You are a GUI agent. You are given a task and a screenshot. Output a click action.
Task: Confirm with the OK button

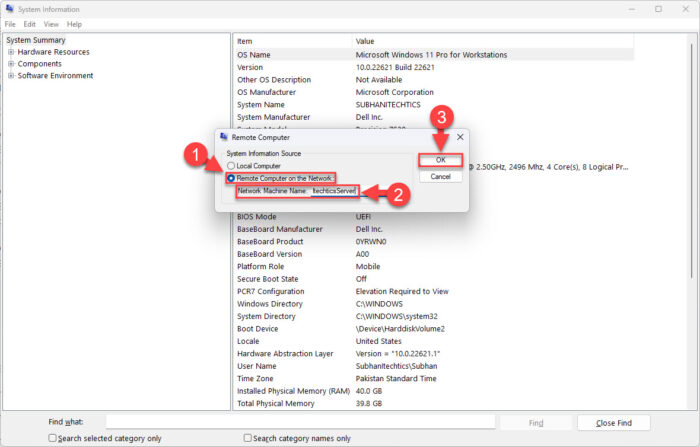(x=441, y=160)
